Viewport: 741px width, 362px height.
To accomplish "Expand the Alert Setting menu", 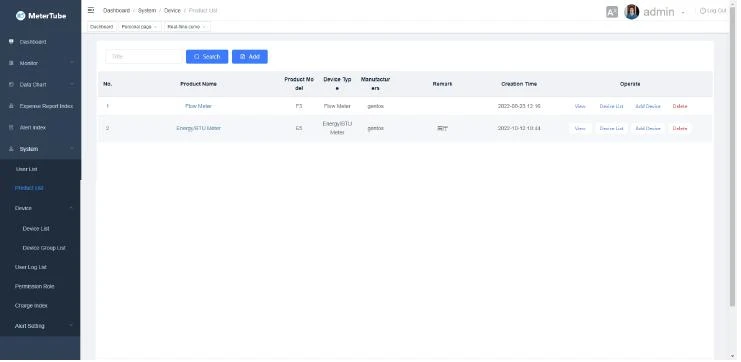I will 71,326.
